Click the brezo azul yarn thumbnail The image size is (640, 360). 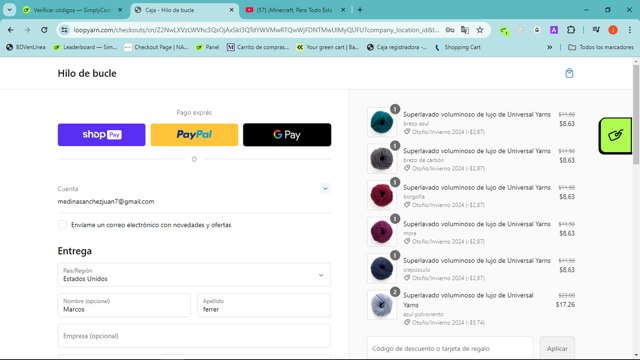(x=382, y=122)
